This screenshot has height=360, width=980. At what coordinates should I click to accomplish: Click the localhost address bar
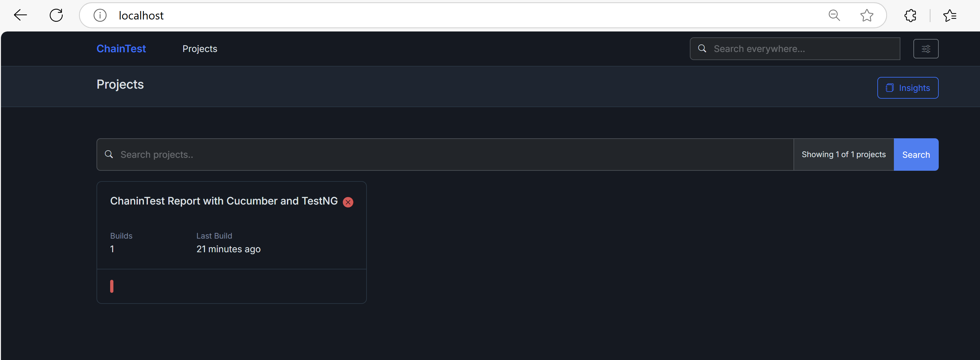(x=457, y=15)
